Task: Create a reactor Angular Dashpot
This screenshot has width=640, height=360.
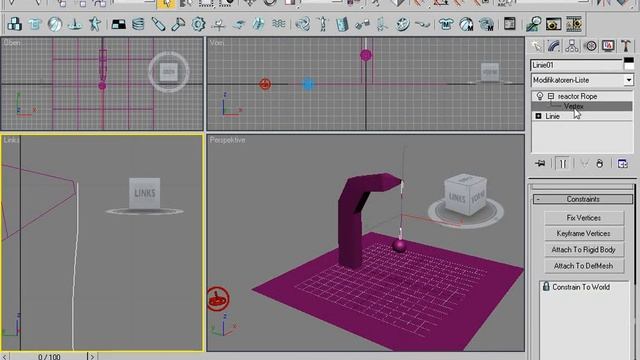Action: point(178,24)
